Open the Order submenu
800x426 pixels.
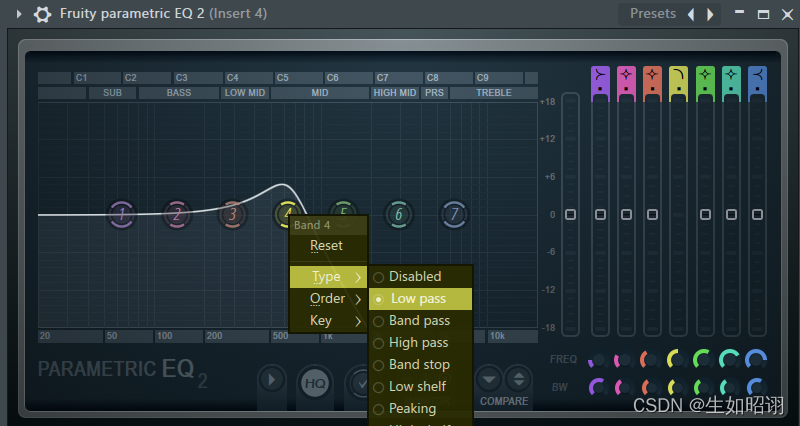[328, 299]
